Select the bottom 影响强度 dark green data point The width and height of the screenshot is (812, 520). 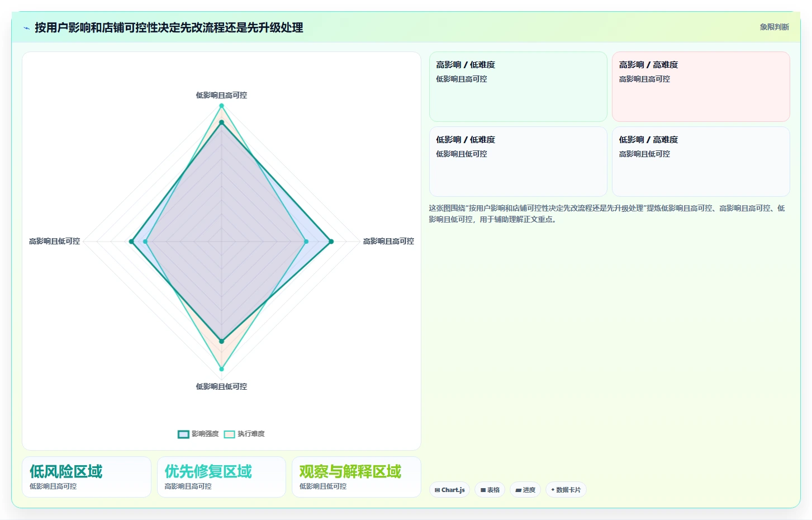pos(221,341)
